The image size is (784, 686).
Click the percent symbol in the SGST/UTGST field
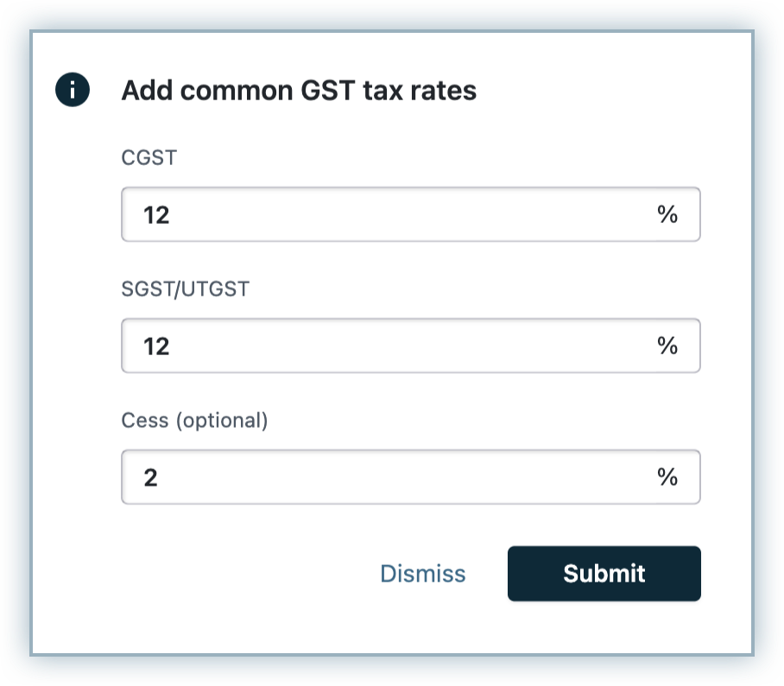pyautogui.click(x=667, y=346)
